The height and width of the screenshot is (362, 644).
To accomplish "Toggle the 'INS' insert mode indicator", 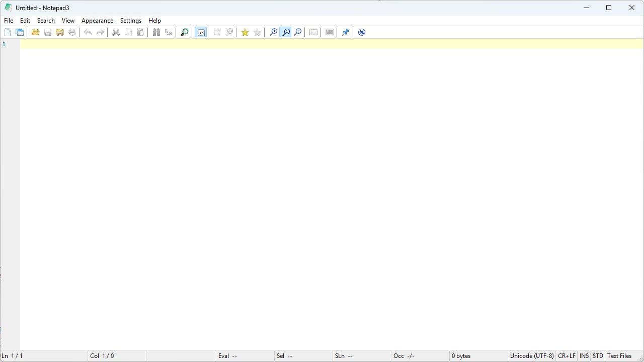I will click(584, 356).
